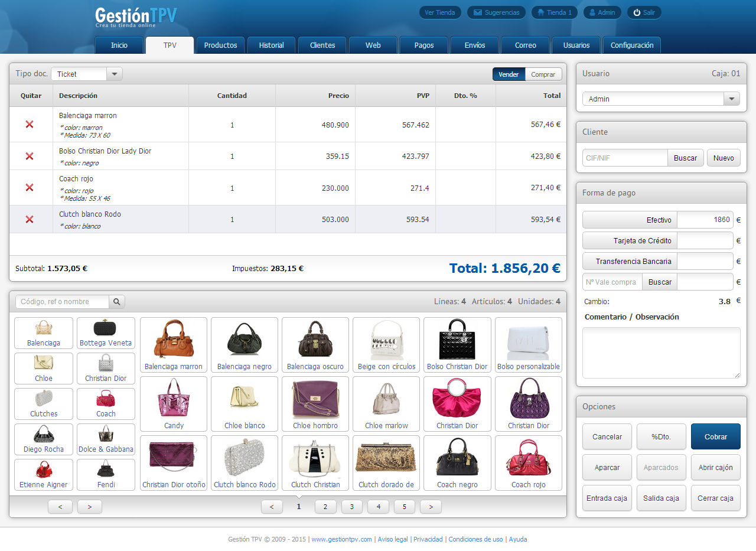
Task: Open the Dolce & Gabbana category
Action: (x=106, y=439)
